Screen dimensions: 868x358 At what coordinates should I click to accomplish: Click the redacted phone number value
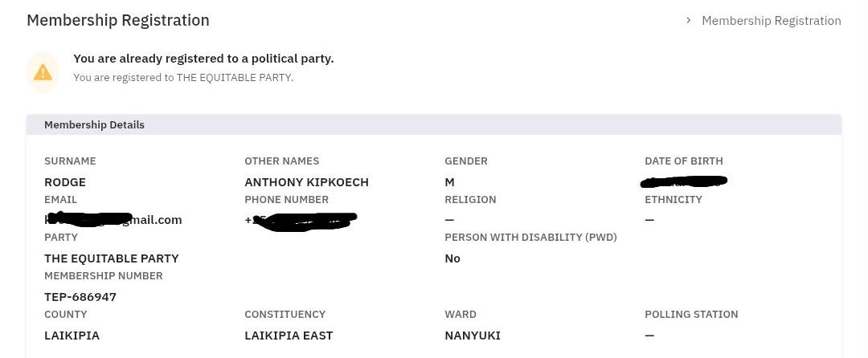[301, 221]
